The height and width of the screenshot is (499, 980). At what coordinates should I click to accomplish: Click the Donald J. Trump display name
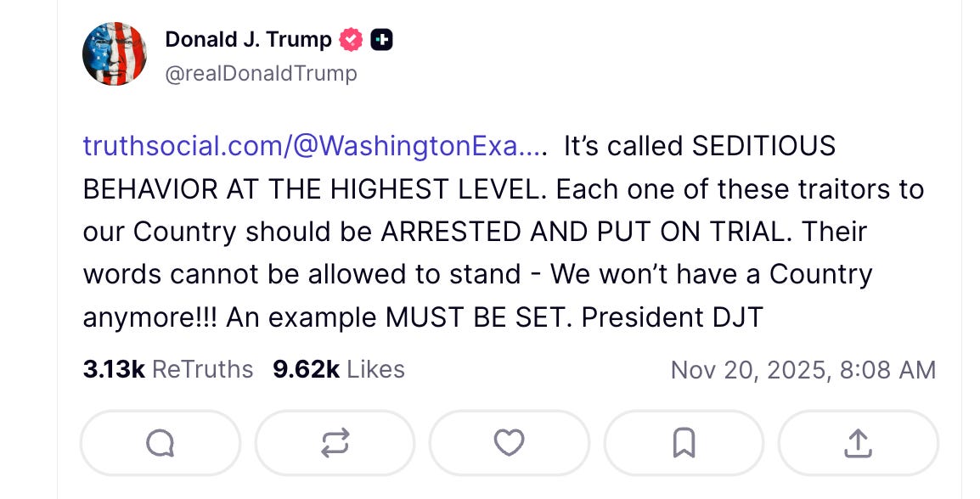click(x=248, y=38)
